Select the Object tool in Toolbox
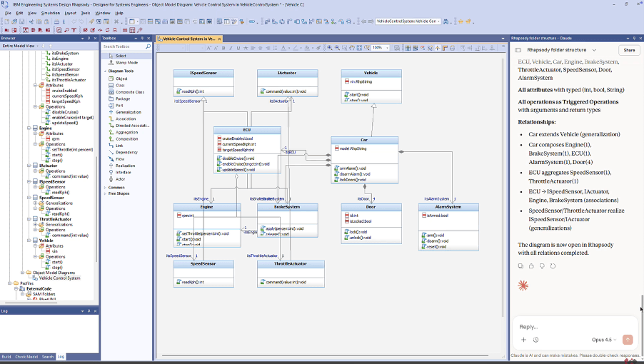 (x=121, y=79)
